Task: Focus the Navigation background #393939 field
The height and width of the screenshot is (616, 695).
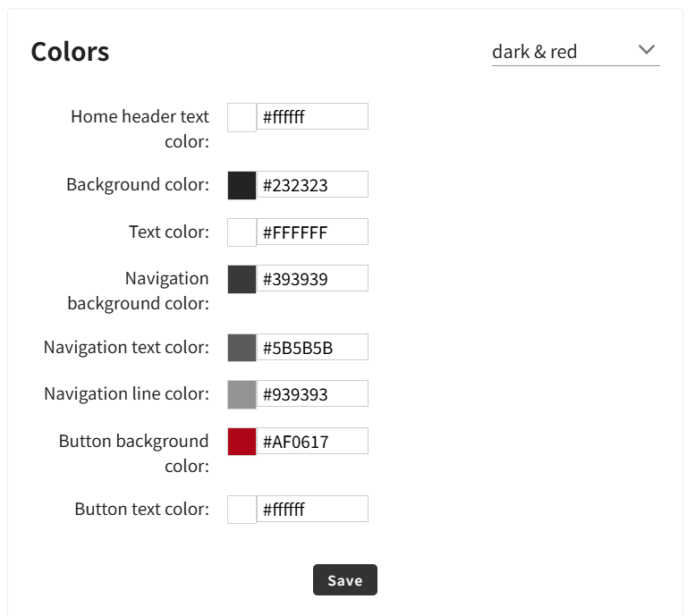Action: (x=312, y=279)
